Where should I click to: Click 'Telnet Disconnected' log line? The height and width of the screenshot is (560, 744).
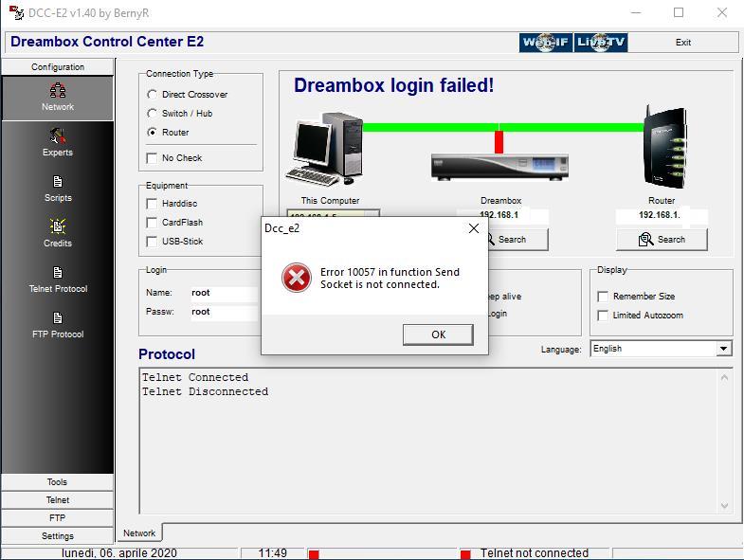click(205, 391)
